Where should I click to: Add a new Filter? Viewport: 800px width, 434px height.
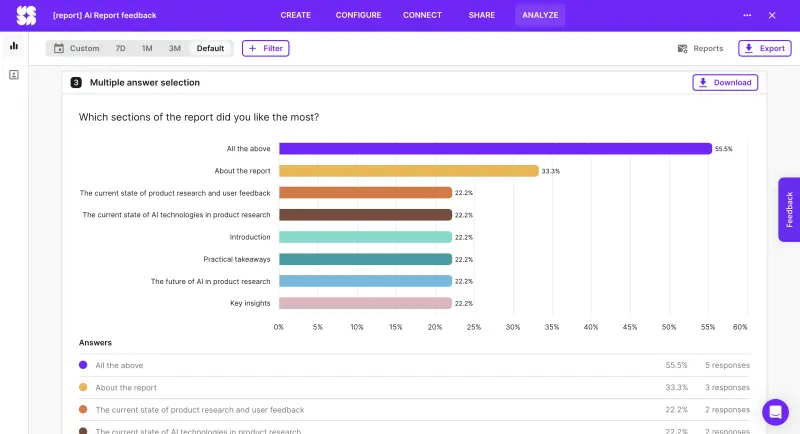click(265, 48)
